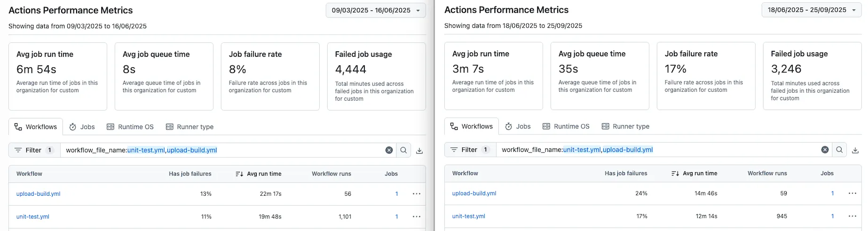
Task: Click the 945 workflow runs cell
Action: point(782,216)
